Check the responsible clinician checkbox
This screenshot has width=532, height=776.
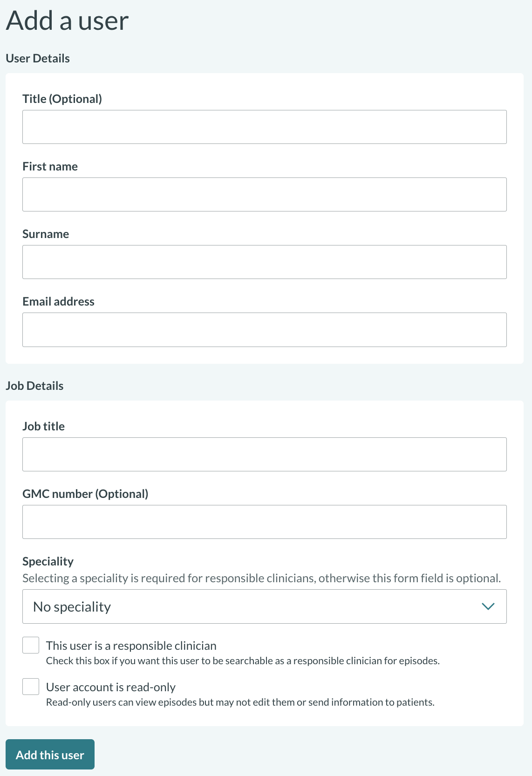pos(31,646)
